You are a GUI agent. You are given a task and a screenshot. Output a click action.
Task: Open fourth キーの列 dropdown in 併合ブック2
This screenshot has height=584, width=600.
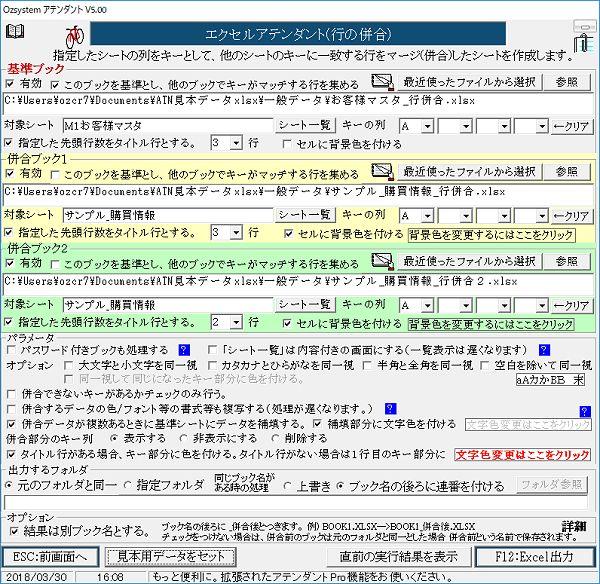pyautogui.click(x=542, y=305)
